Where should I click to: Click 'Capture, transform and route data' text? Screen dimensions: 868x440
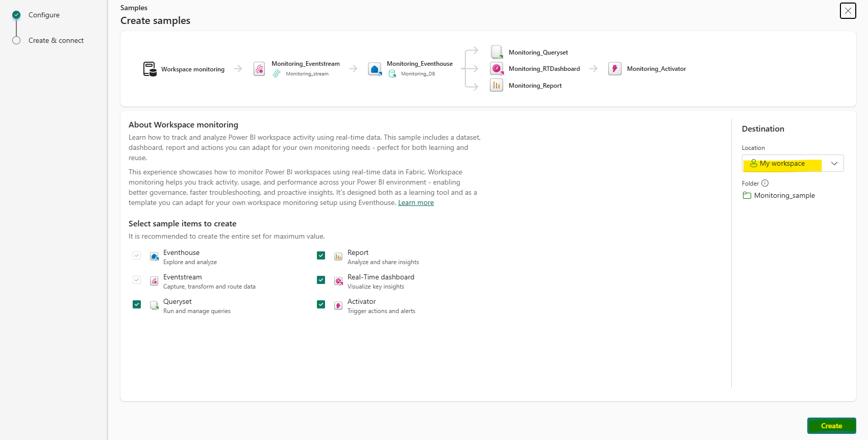(x=209, y=287)
